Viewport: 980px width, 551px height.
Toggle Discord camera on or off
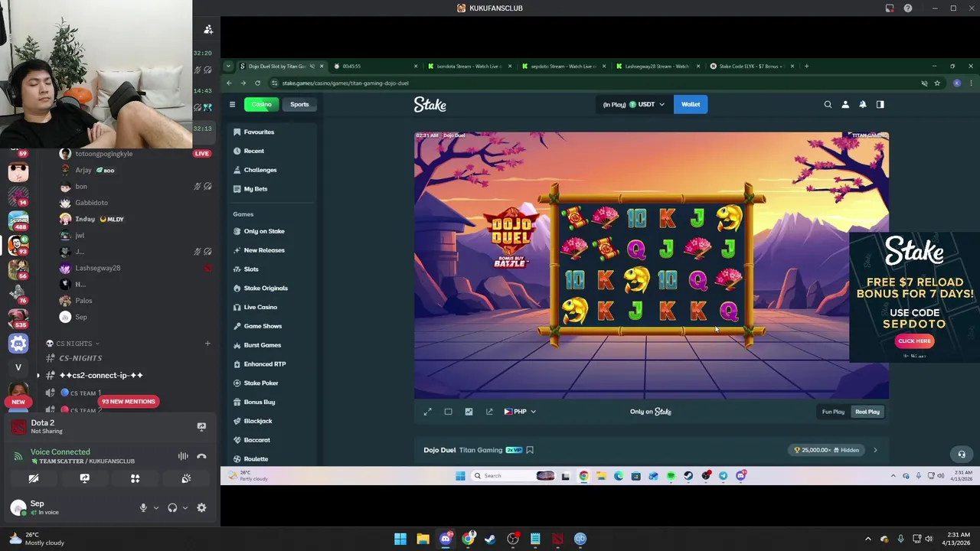pos(34,478)
